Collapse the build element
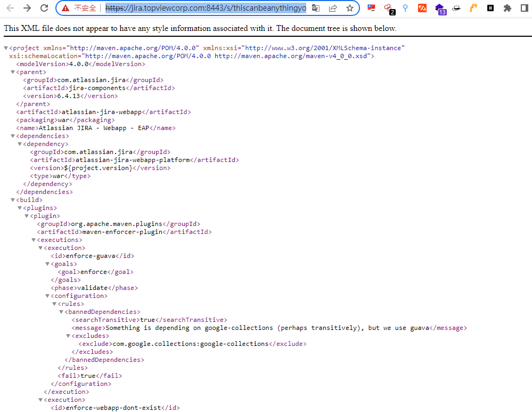Image resolution: width=532 pixels, height=412 pixels. coord(13,200)
